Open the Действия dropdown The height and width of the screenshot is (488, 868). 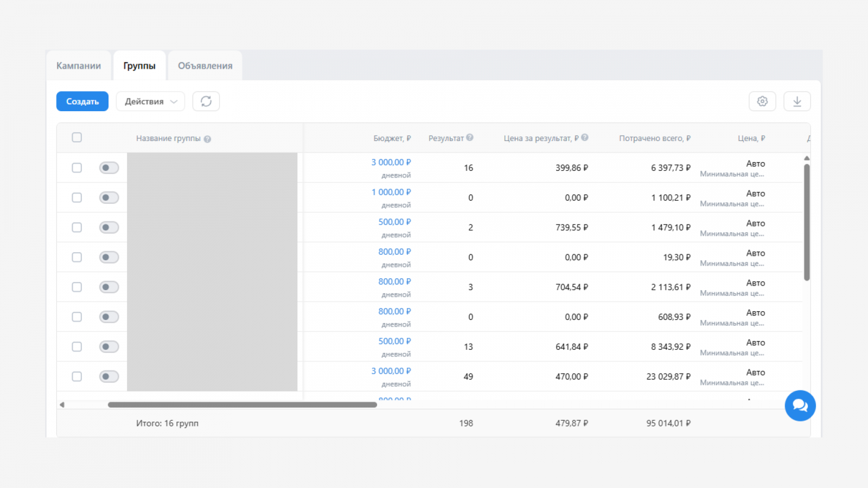point(150,101)
